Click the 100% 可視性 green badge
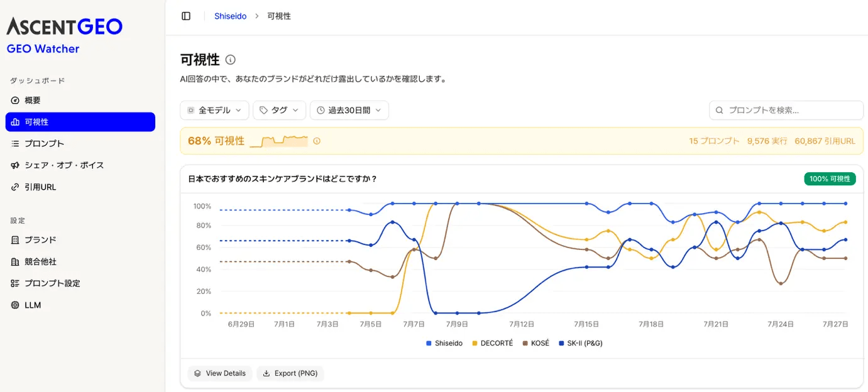The height and width of the screenshot is (392, 868). tap(830, 179)
